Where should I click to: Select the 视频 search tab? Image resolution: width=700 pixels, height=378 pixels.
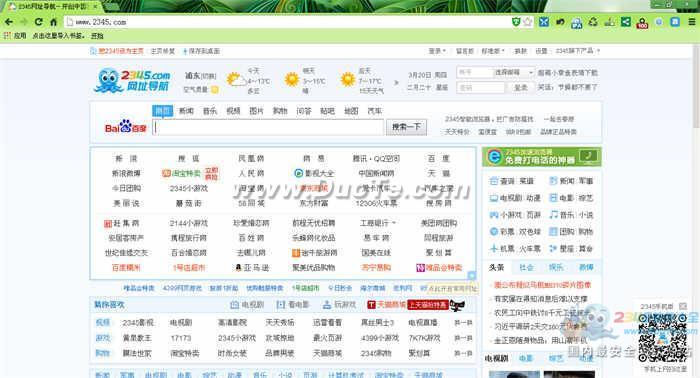click(233, 111)
